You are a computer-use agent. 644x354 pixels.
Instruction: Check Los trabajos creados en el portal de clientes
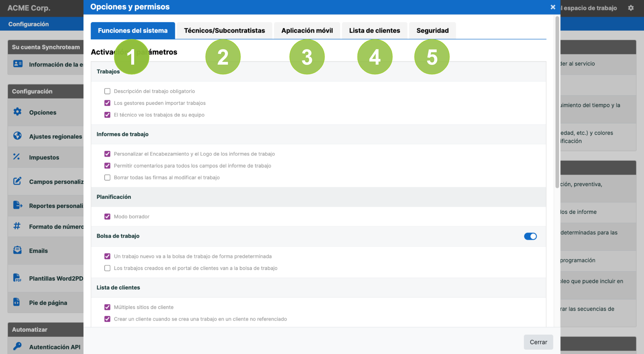(107, 268)
